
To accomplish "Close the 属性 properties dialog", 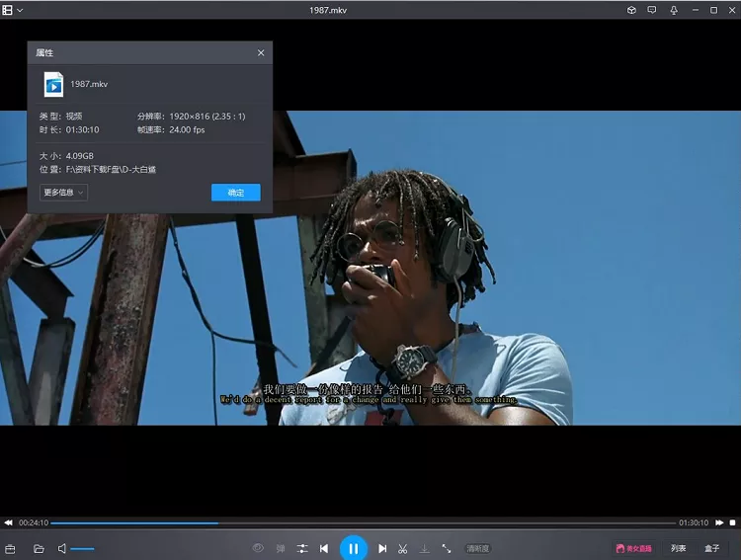I will 261,52.
